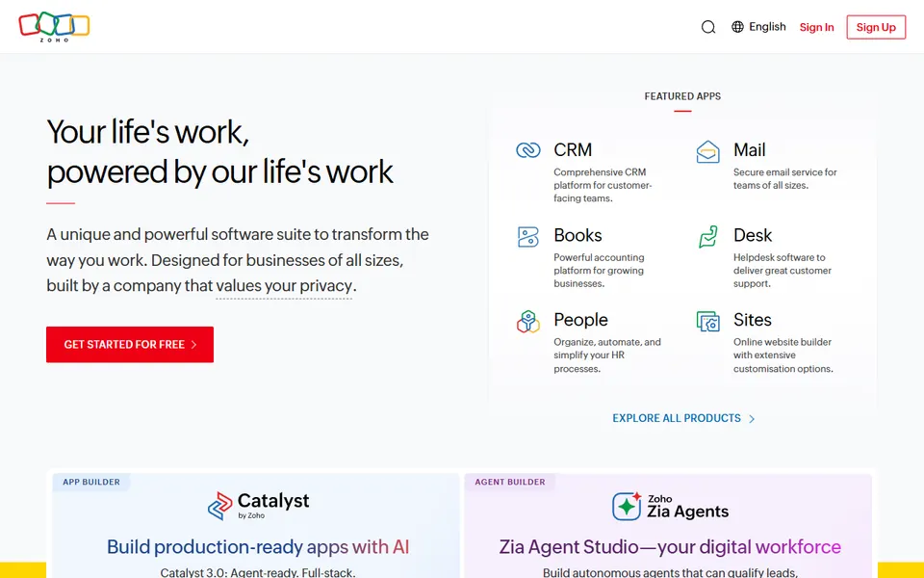Click 'Zia Agent Studio—your digital workforce' heading

click(670, 547)
